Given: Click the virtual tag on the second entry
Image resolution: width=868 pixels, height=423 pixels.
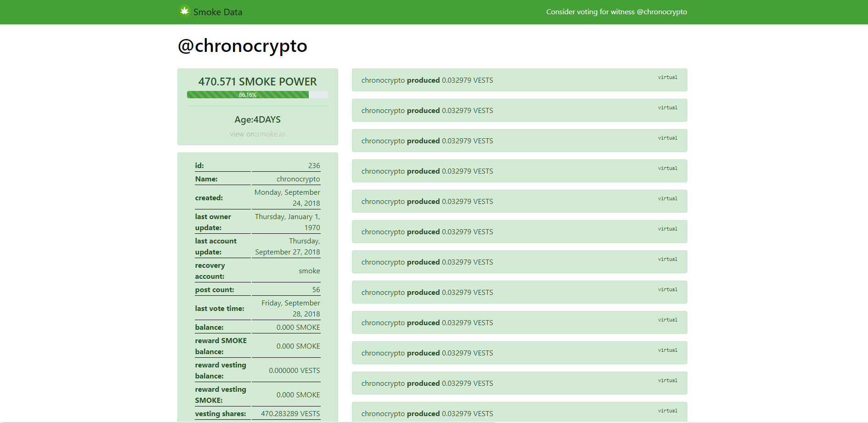Looking at the screenshot, I should [x=667, y=107].
